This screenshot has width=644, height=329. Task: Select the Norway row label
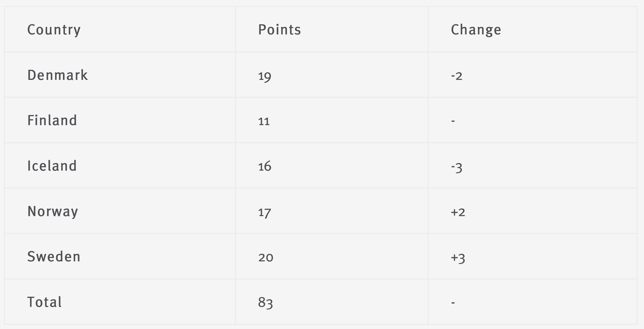pyautogui.click(x=53, y=211)
